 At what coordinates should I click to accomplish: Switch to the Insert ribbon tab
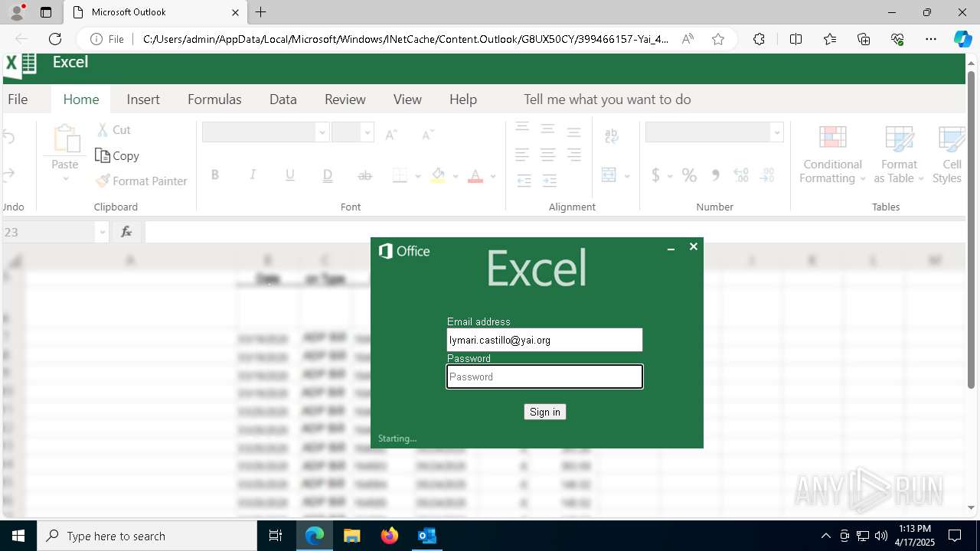[143, 99]
